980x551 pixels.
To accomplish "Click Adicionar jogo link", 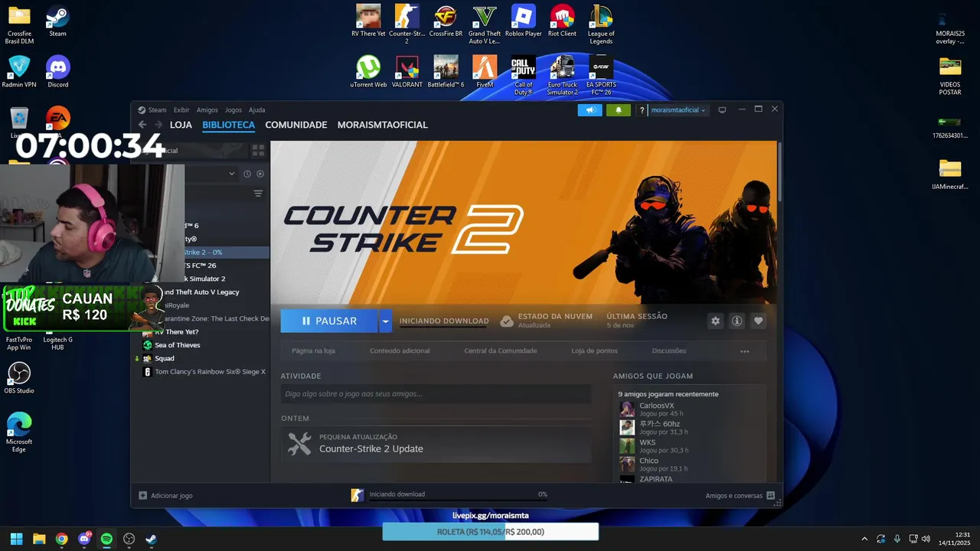I will [x=171, y=496].
